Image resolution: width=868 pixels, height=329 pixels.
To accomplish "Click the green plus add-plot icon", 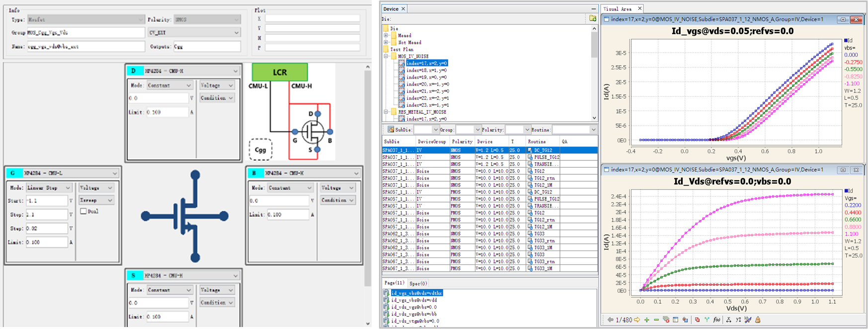I will [646, 320].
